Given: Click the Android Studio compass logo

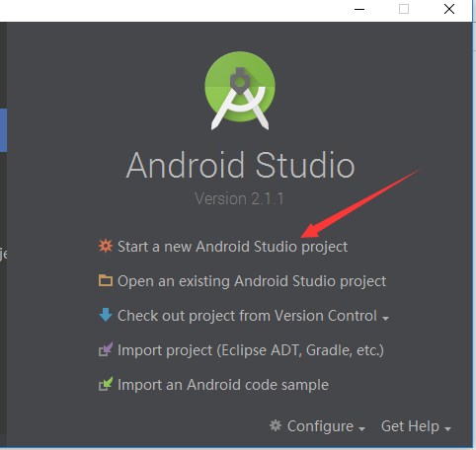Looking at the screenshot, I should click(x=240, y=91).
